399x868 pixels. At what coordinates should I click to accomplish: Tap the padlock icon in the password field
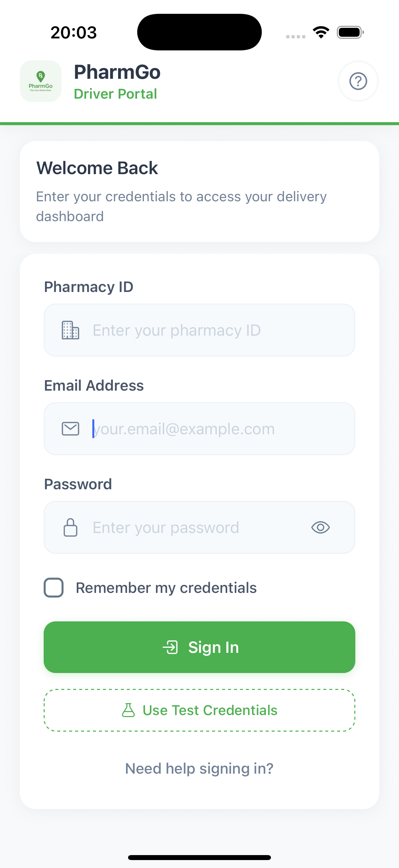coord(70,527)
